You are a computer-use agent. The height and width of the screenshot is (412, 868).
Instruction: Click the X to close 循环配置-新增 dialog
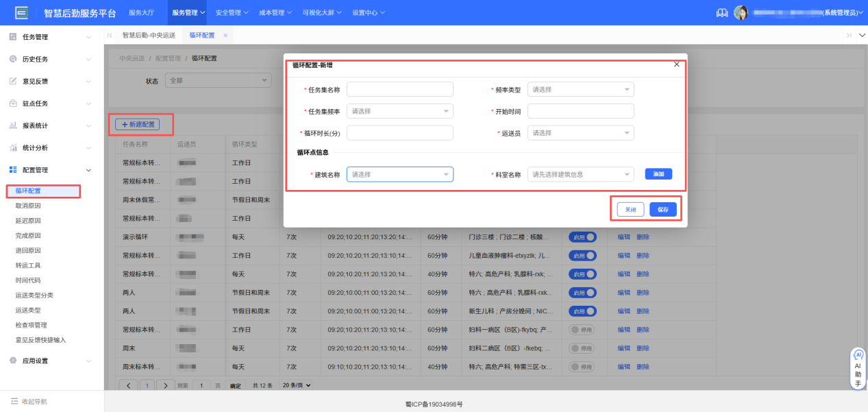676,63
